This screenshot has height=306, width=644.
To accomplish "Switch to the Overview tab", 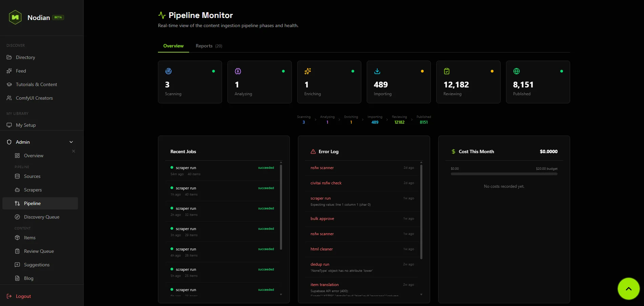I will (x=173, y=46).
